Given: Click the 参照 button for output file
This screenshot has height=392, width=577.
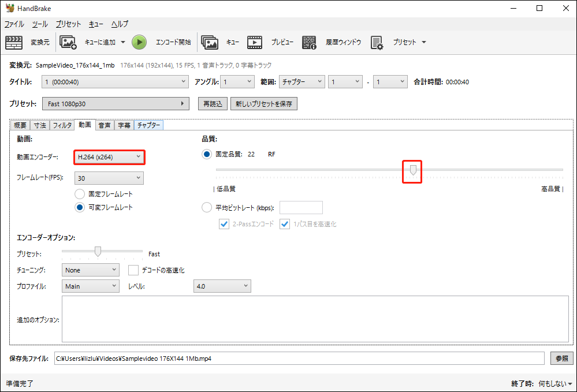Looking at the screenshot, I should click(561, 358).
